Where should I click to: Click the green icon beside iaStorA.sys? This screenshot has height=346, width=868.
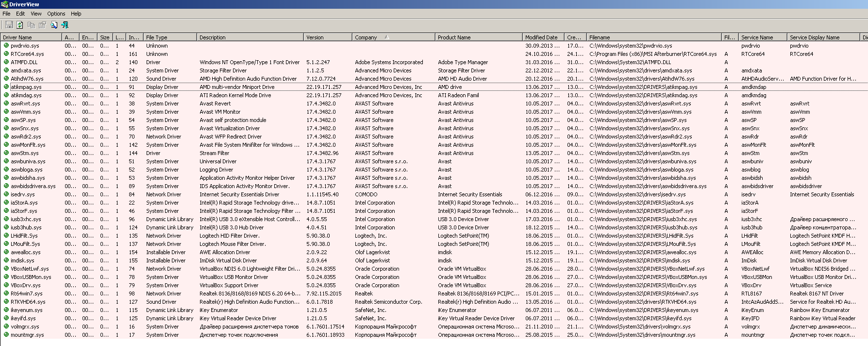(x=6, y=203)
